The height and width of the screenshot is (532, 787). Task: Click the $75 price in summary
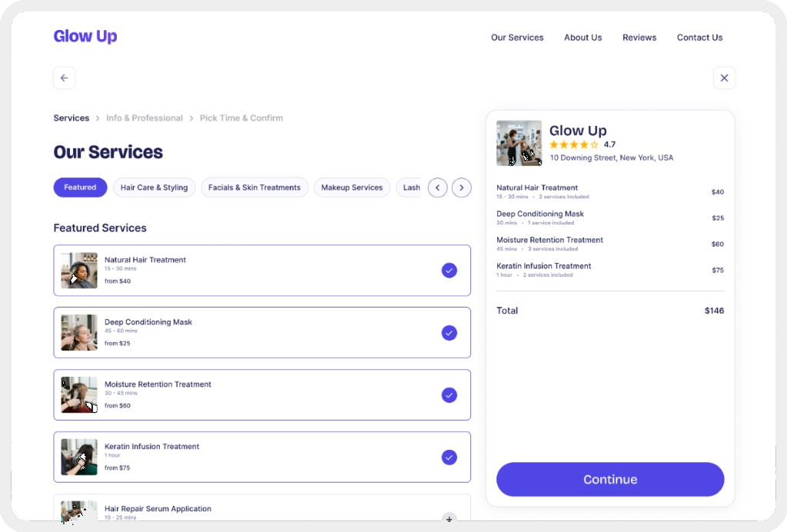pyautogui.click(x=718, y=270)
